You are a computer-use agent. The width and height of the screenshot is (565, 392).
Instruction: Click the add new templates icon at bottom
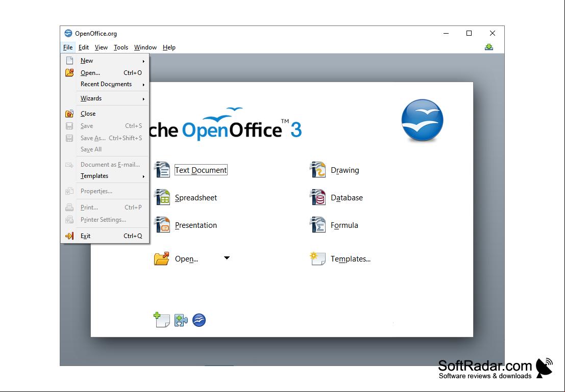162,320
